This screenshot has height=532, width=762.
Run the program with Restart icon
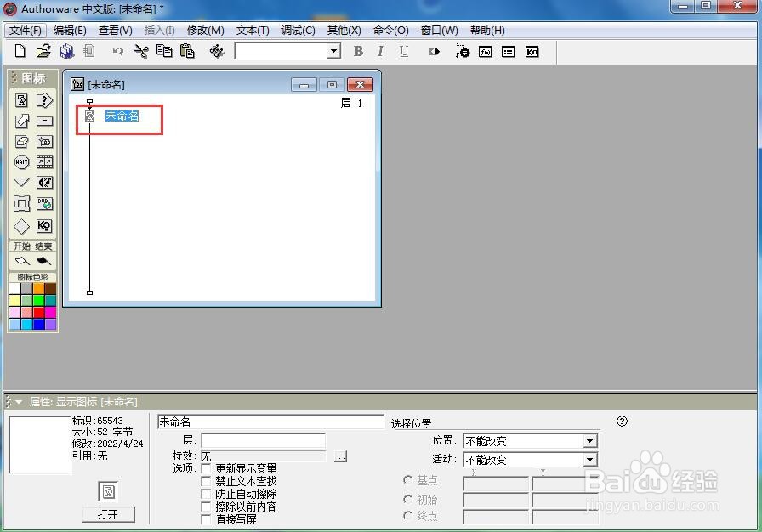coord(435,52)
